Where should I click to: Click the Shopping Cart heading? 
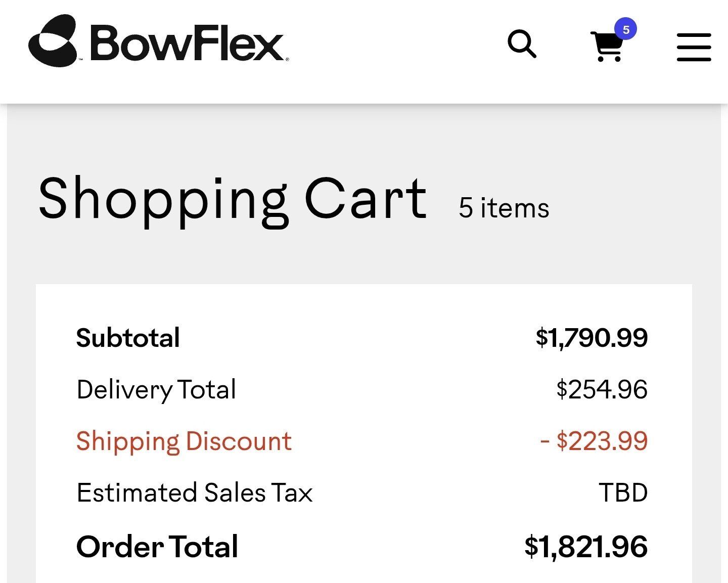(233, 199)
